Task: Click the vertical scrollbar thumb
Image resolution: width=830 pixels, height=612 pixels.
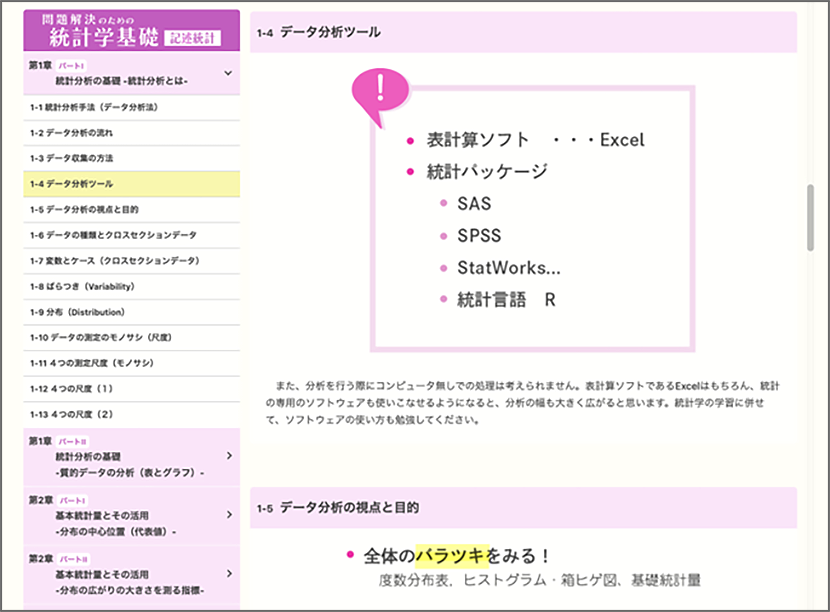Action: pyautogui.click(x=810, y=217)
